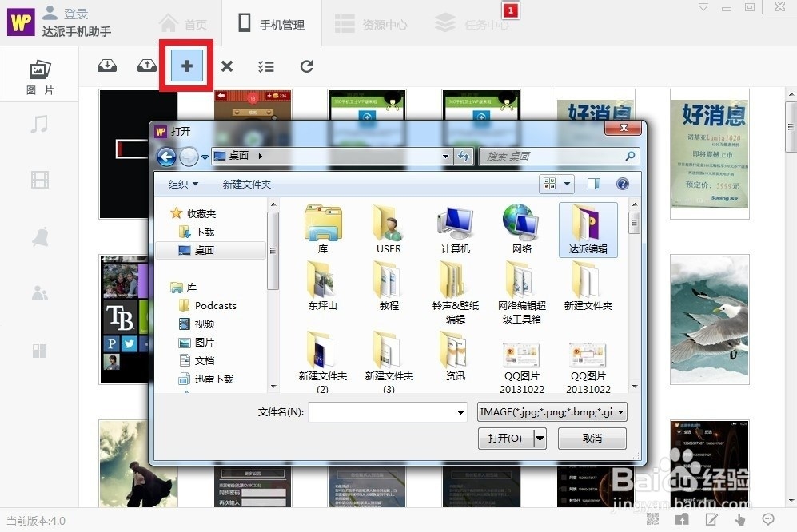Open the Ringtones bell section in the sidebar

(39, 235)
